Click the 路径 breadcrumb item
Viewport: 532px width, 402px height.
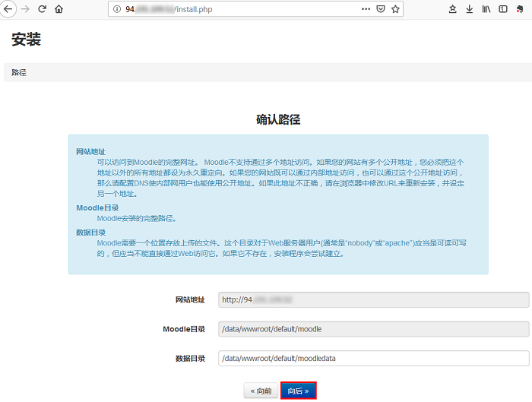click(x=19, y=72)
